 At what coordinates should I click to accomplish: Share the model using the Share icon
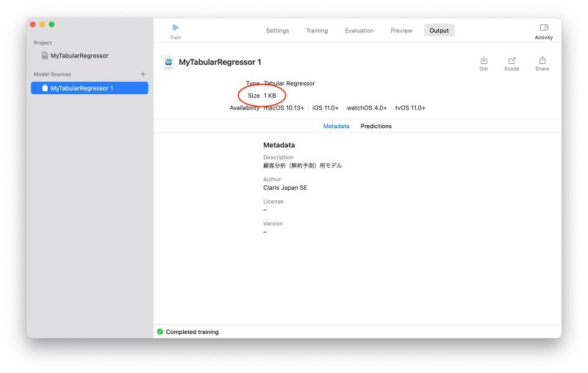[542, 60]
